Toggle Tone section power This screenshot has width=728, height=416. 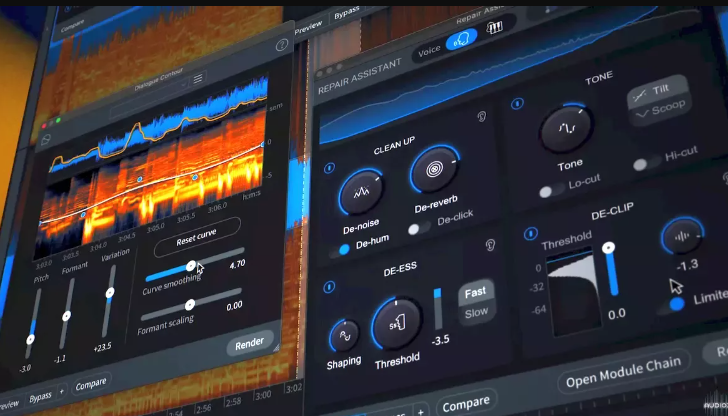click(517, 104)
